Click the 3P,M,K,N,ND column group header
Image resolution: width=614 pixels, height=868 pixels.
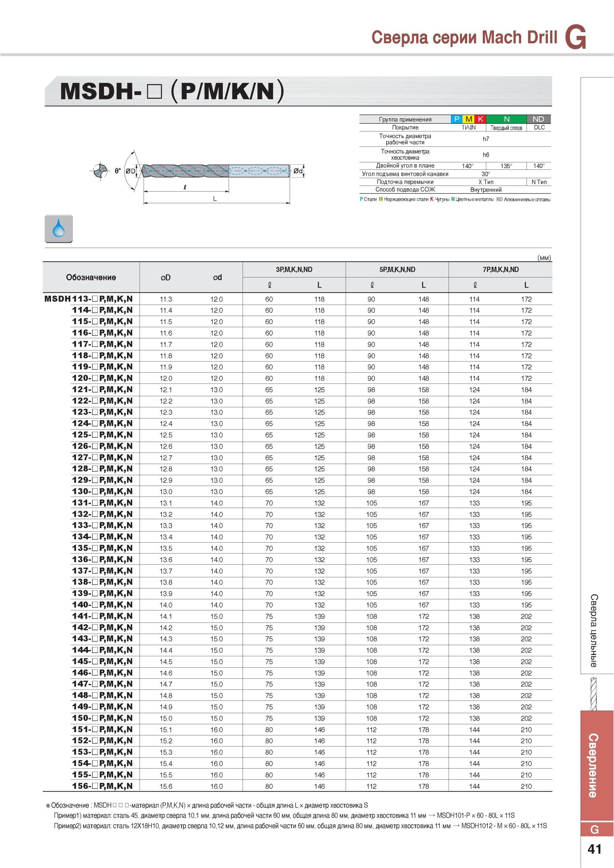(294, 269)
